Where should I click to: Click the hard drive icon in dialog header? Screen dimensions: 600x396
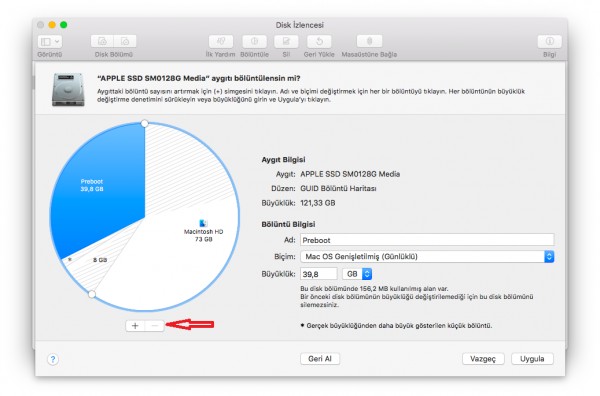click(x=68, y=90)
